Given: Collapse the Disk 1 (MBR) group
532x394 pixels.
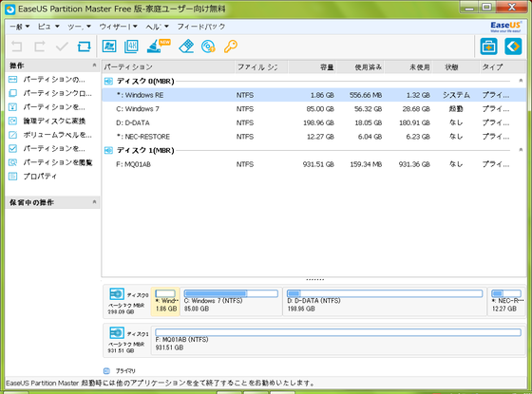Looking at the screenshot, I should pyautogui.click(x=521, y=150).
